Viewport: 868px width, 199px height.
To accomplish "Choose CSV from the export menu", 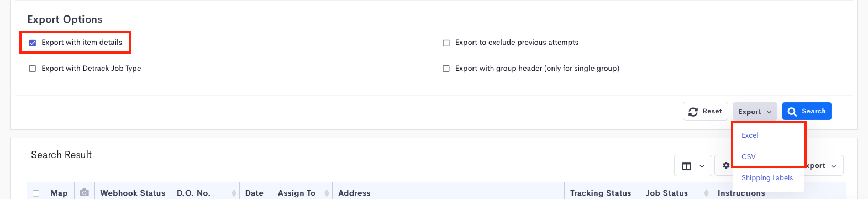I will tap(748, 157).
